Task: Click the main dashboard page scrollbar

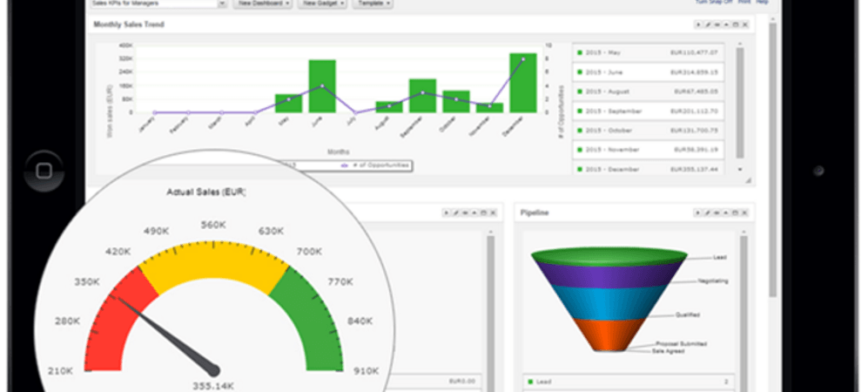Action: (x=773, y=159)
